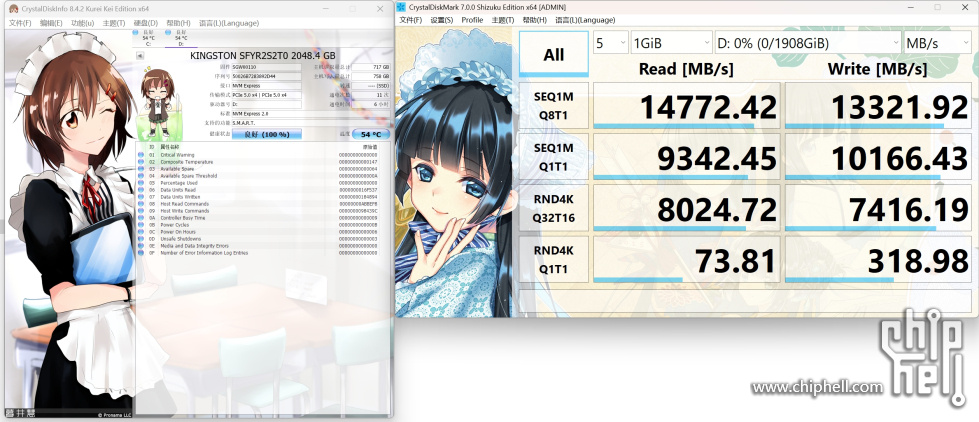Image resolution: width=979 pixels, height=422 pixels.
Task: Click status dot for Percentage Used row
Action: [141, 183]
